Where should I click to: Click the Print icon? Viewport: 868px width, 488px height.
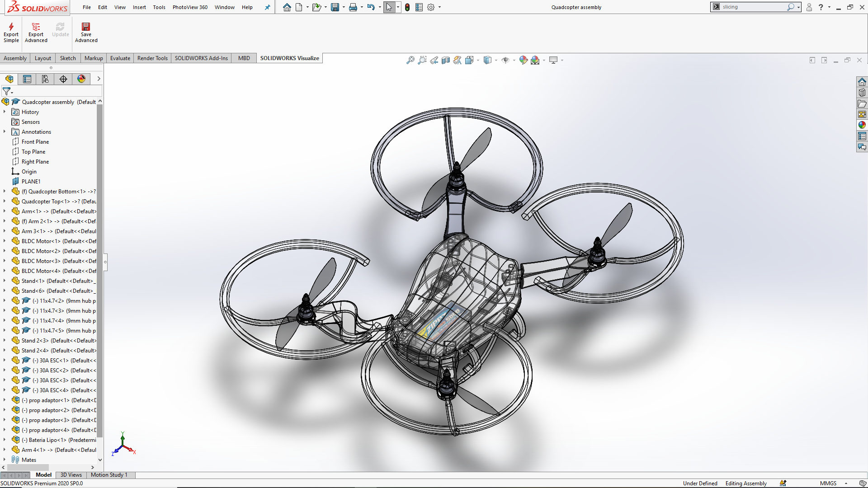(353, 7)
